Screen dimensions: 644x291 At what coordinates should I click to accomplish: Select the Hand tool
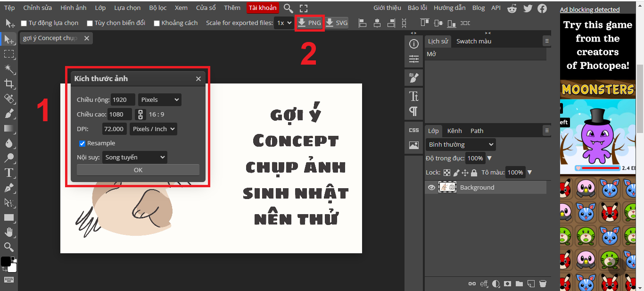9,232
